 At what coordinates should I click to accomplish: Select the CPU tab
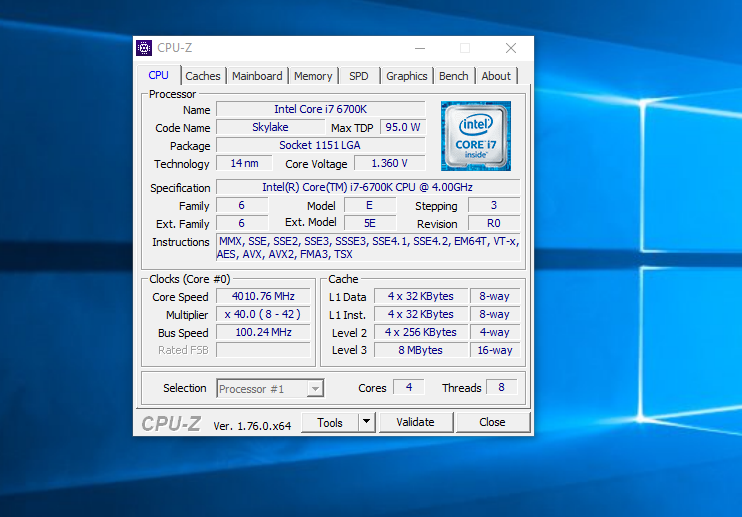159,75
